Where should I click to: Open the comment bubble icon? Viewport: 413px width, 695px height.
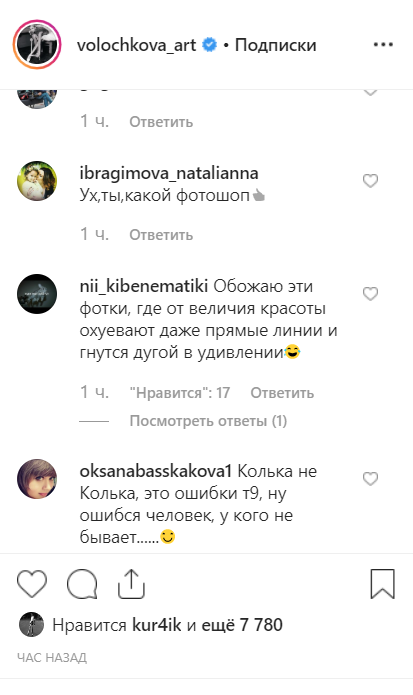click(x=82, y=584)
